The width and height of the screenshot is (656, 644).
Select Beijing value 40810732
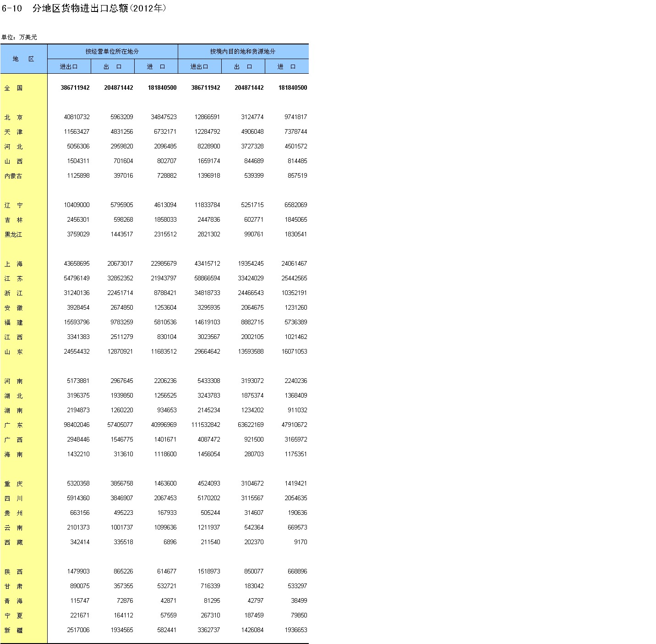pos(77,117)
